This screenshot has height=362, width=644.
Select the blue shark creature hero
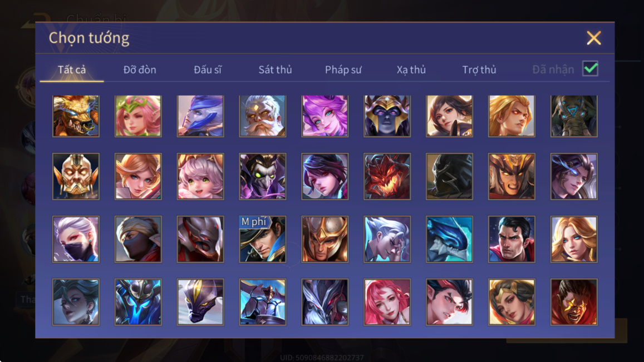click(449, 239)
